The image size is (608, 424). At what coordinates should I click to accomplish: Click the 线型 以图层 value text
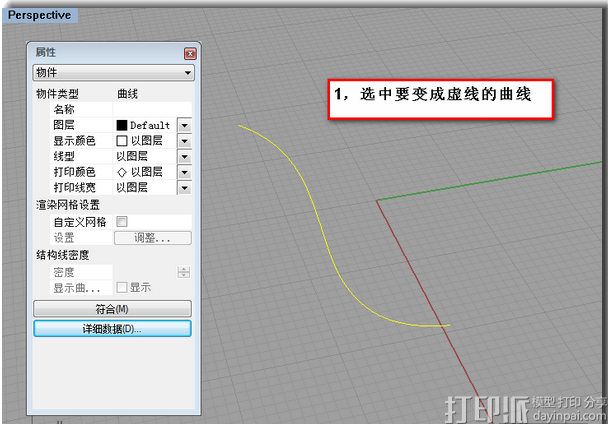(x=132, y=156)
